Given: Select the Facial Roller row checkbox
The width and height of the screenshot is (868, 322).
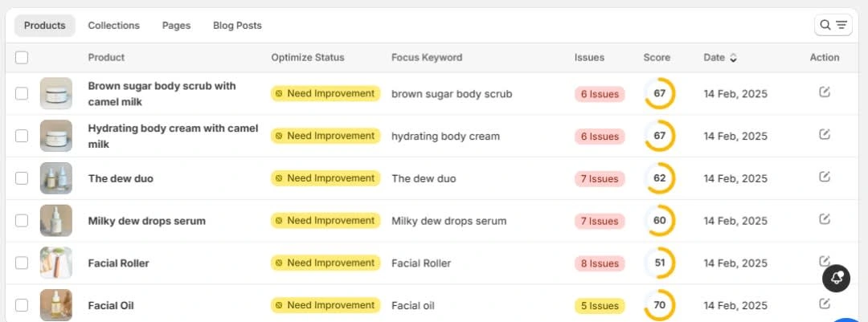Looking at the screenshot, I should pyautogui.click(x=22, y=263).
